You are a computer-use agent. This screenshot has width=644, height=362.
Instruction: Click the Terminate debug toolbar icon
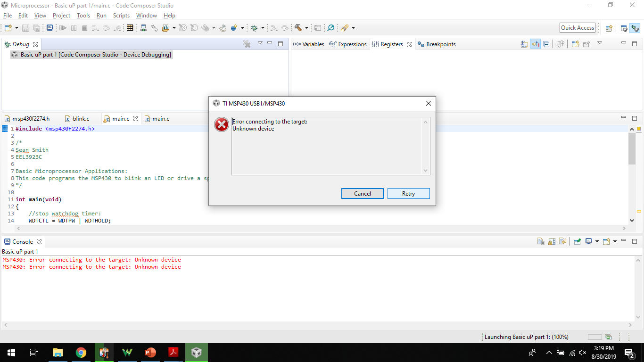pos(85,28)
